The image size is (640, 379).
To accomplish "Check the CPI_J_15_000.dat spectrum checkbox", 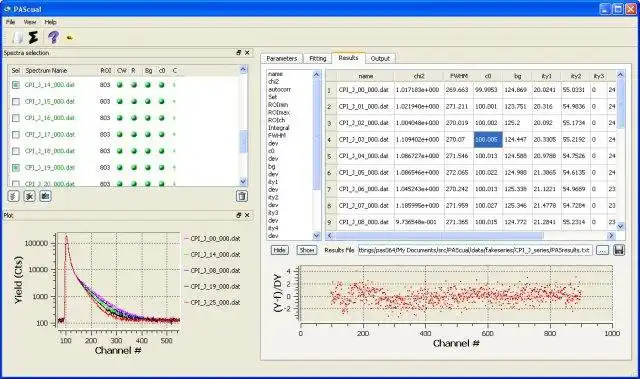I will click(x=16, y=101).
